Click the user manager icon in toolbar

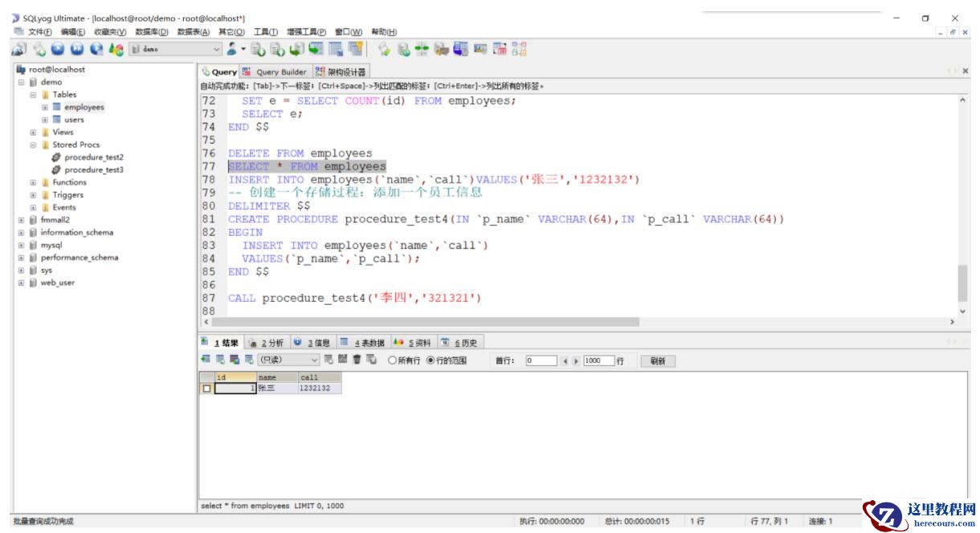232,49
